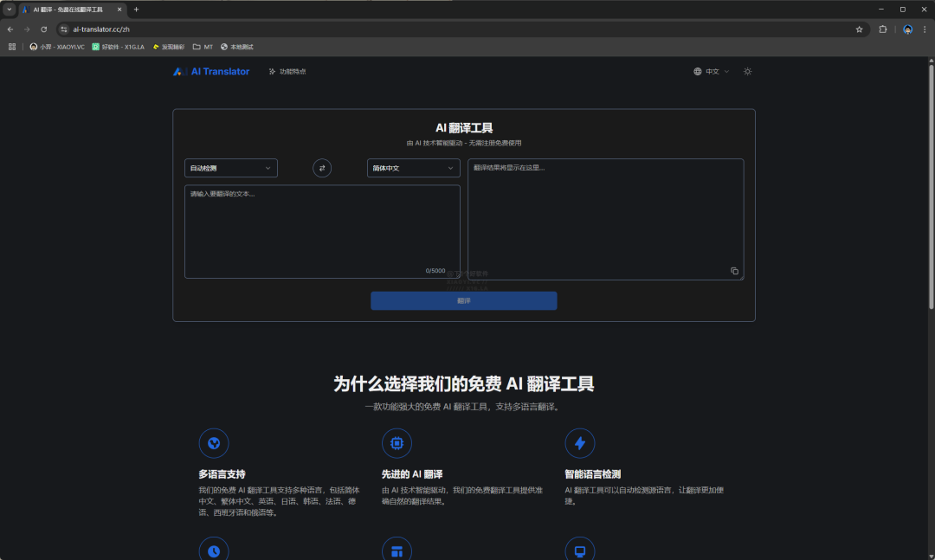Open the MT bookmarks folder

click(x=203, y=47)
